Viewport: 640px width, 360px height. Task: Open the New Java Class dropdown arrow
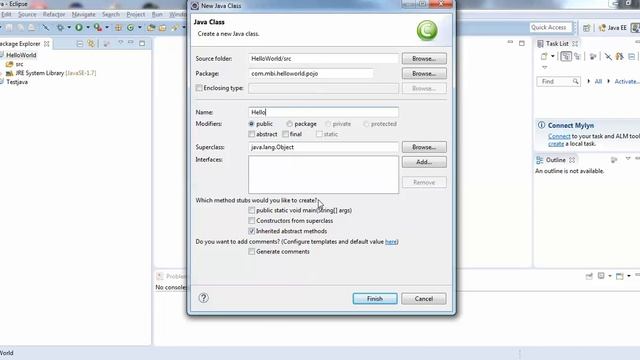point(140,27)
